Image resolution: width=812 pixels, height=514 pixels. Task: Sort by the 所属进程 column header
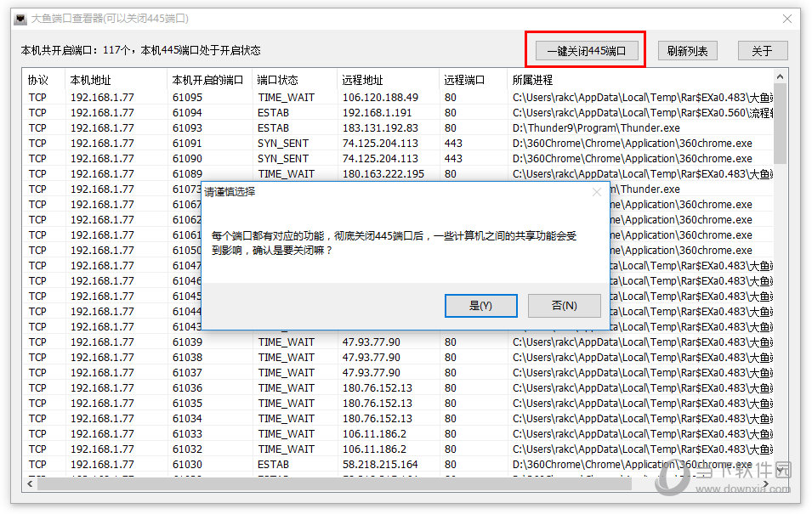click(x=640, y=80)
